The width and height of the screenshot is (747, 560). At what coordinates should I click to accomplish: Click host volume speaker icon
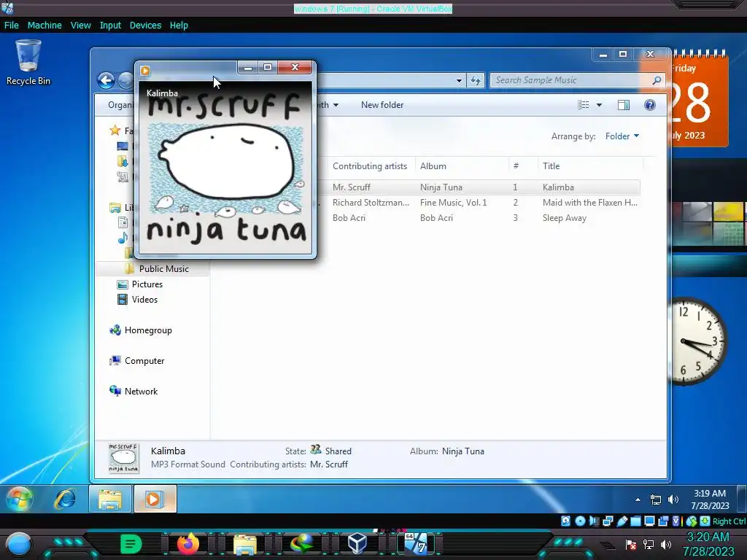tap(666, 544)
